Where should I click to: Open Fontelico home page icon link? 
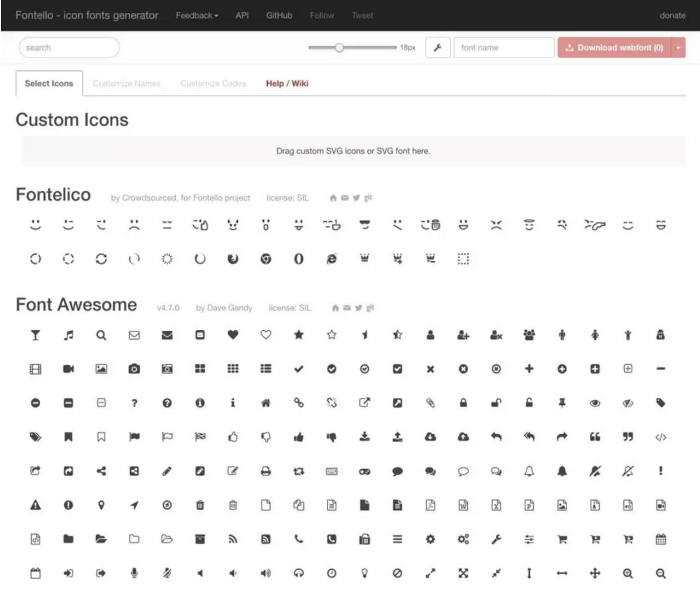[333, 198]
